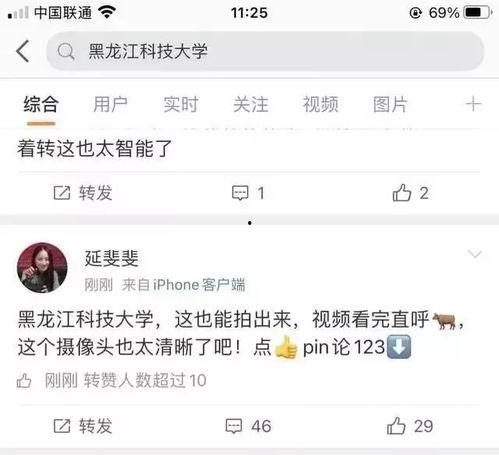Viewport: 499px width, 455px height.
Task: Tap the repost icon on the first post
Action: 62,192
